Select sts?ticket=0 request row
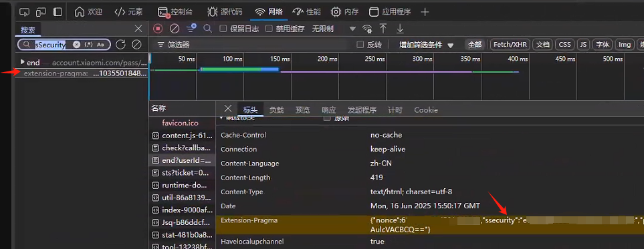 coord(181,173)
